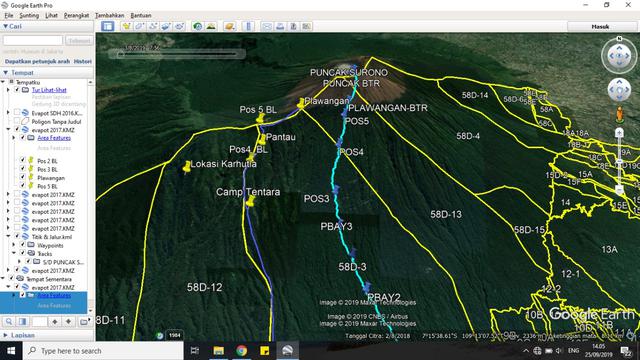Viewport: 640px width, 360px height.
Task: Click the Pos 5 BL pushpin on map
Action: click(x=260, y=118)
